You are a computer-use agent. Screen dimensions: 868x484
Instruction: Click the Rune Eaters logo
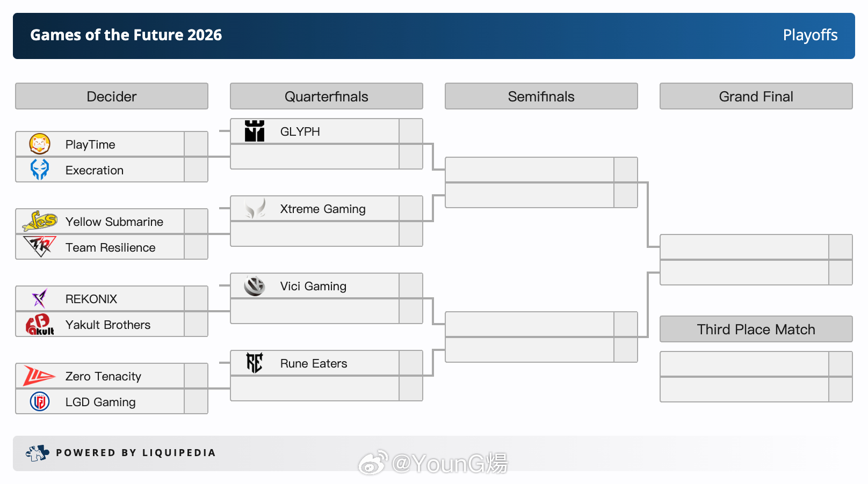pos(255,363)
